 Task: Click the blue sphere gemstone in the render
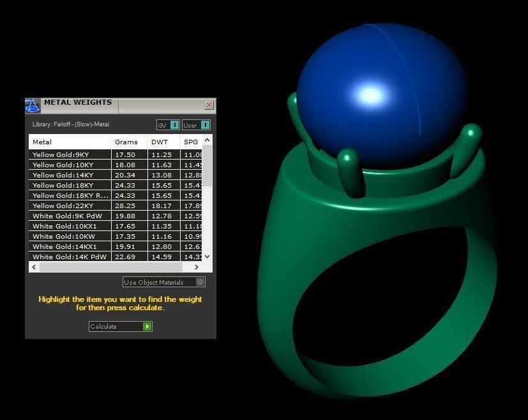click(x=382, y=94)
